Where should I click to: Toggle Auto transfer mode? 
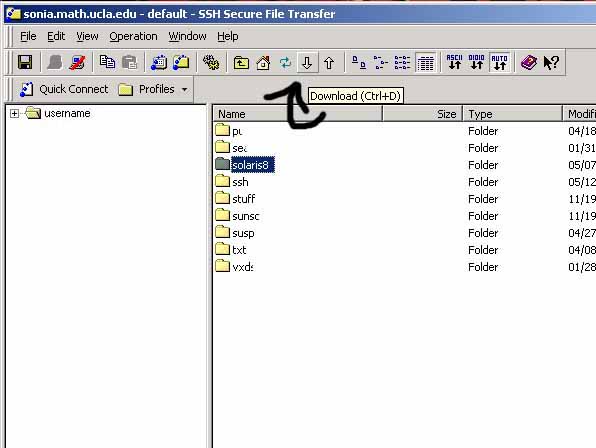[499, 62]
